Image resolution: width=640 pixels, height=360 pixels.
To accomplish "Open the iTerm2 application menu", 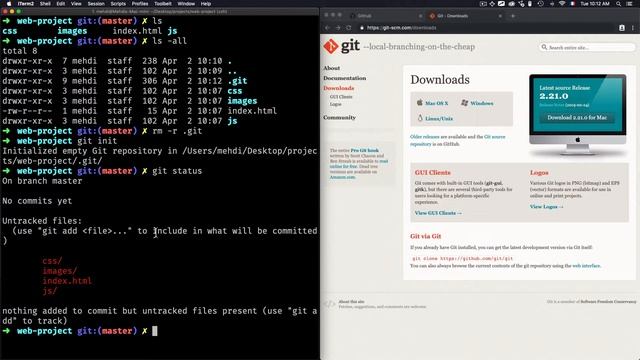I will coord(25,4).
